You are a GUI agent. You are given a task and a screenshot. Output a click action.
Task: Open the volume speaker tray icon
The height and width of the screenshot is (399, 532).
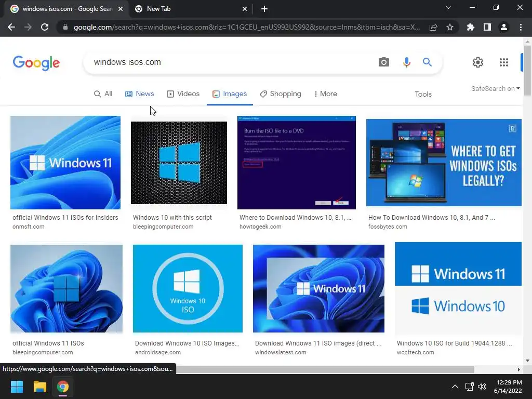(x=482, y=387)
